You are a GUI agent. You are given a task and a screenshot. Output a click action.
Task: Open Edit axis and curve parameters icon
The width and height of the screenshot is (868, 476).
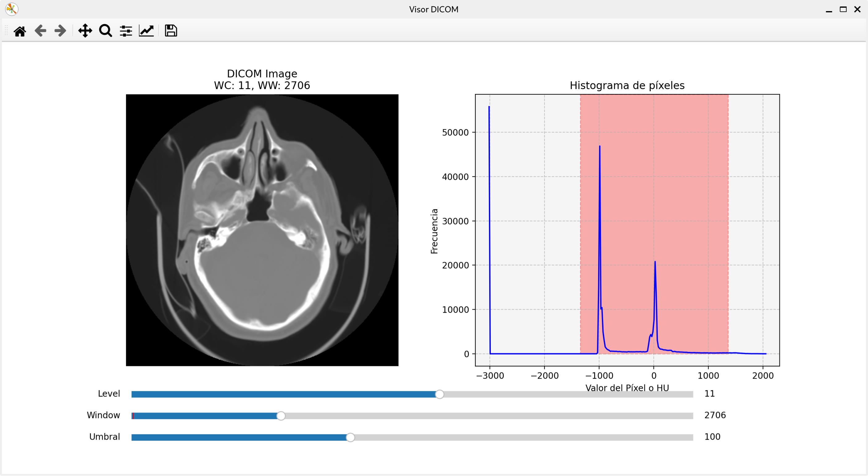pos(146,31)
